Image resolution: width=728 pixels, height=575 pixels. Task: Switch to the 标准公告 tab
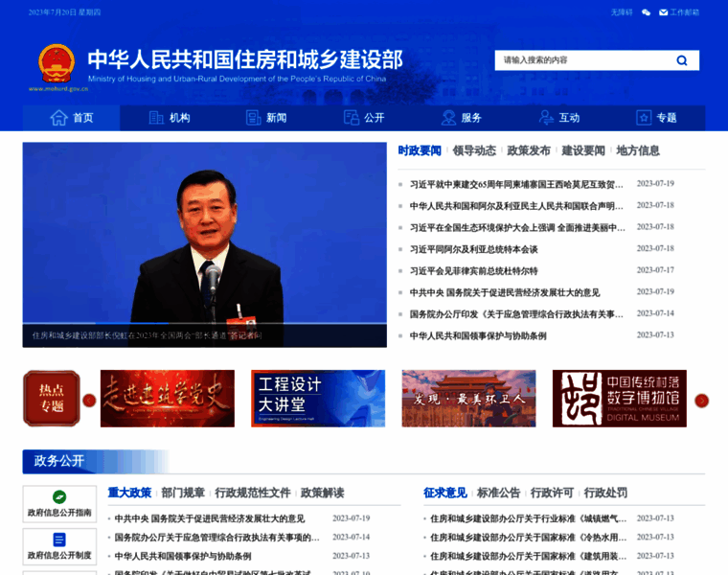(499, 493)
